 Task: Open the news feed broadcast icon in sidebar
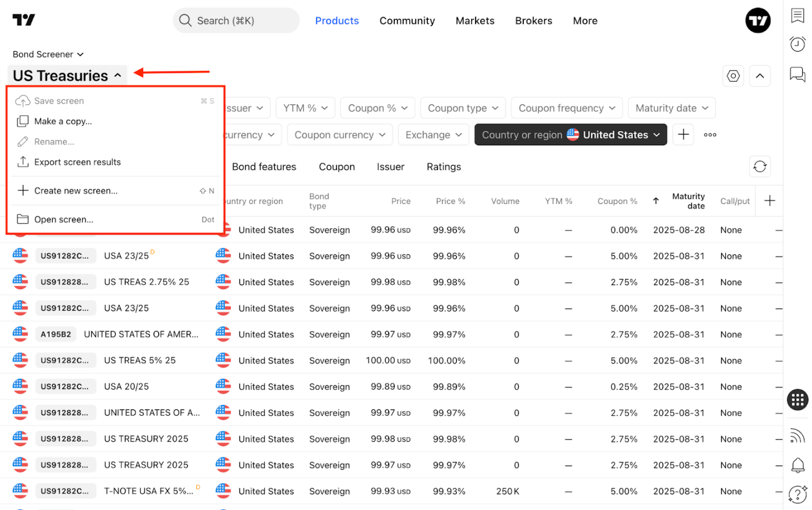797,436
